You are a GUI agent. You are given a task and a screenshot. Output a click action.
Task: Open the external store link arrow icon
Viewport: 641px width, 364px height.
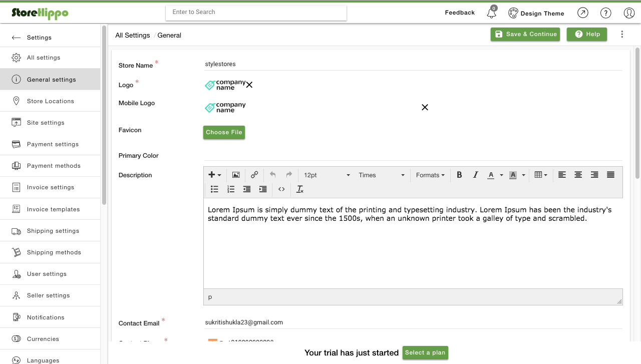coord(582,13)
